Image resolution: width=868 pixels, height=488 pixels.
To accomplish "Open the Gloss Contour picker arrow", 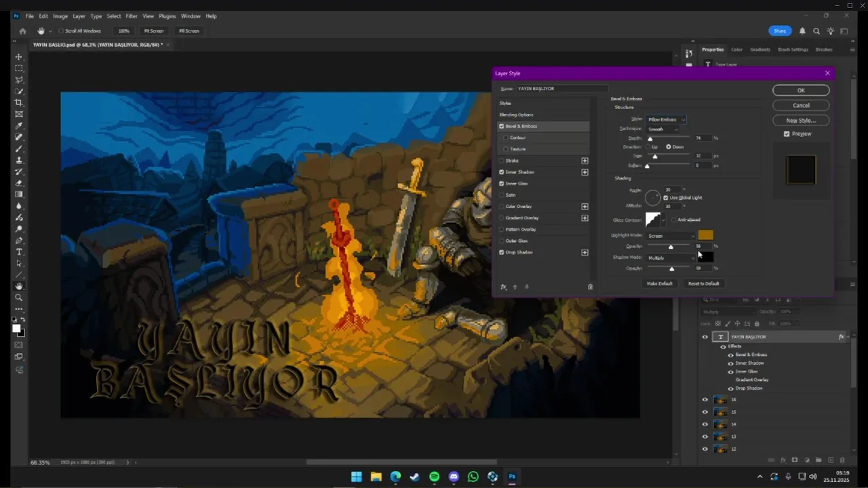I will click(x=664, y=220).
